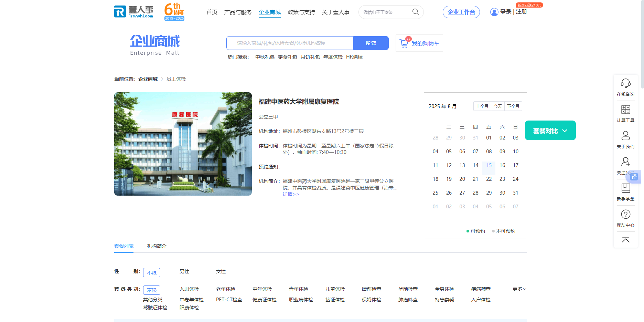Switch to 机构简介 tab
This screenshot has height=322, width=644.
click(x=157, y=246)
